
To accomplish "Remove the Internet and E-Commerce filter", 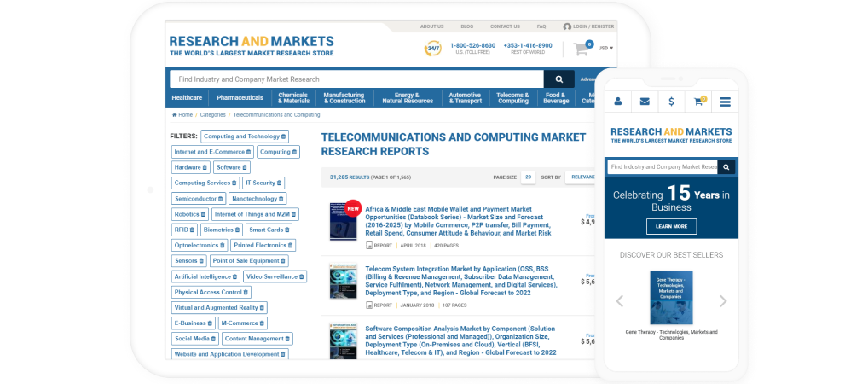I will pyautogui.click(x=249, y=152).
